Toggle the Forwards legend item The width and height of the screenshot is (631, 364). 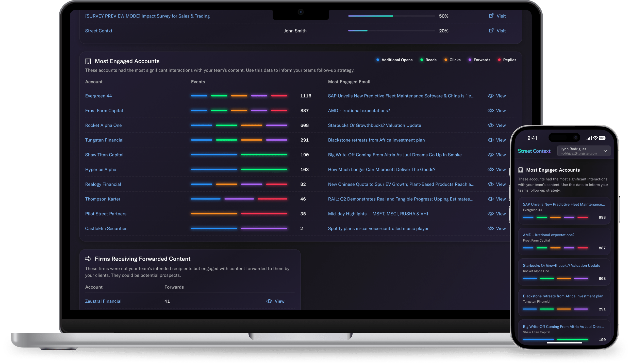[x=479, y=60]
